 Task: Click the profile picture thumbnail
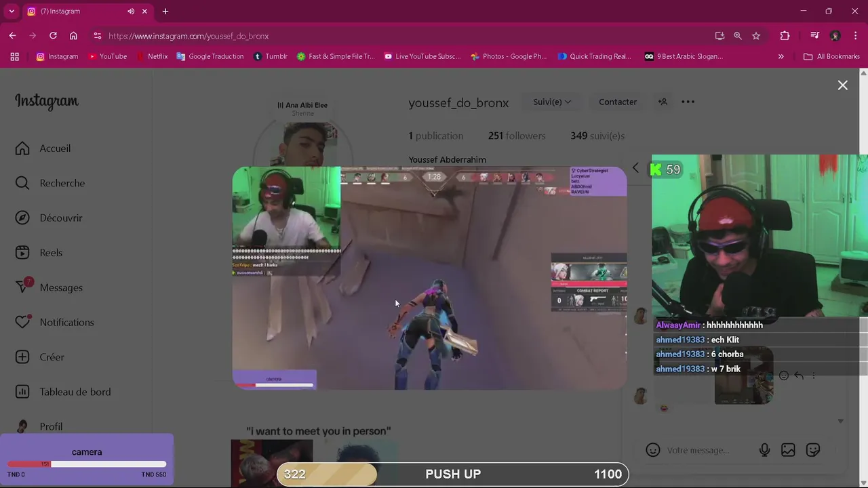[303, 146]
